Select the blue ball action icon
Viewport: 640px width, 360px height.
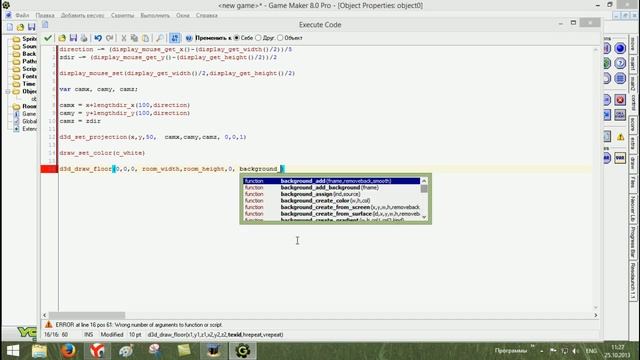pyautogui.click(x=620, y=48)
